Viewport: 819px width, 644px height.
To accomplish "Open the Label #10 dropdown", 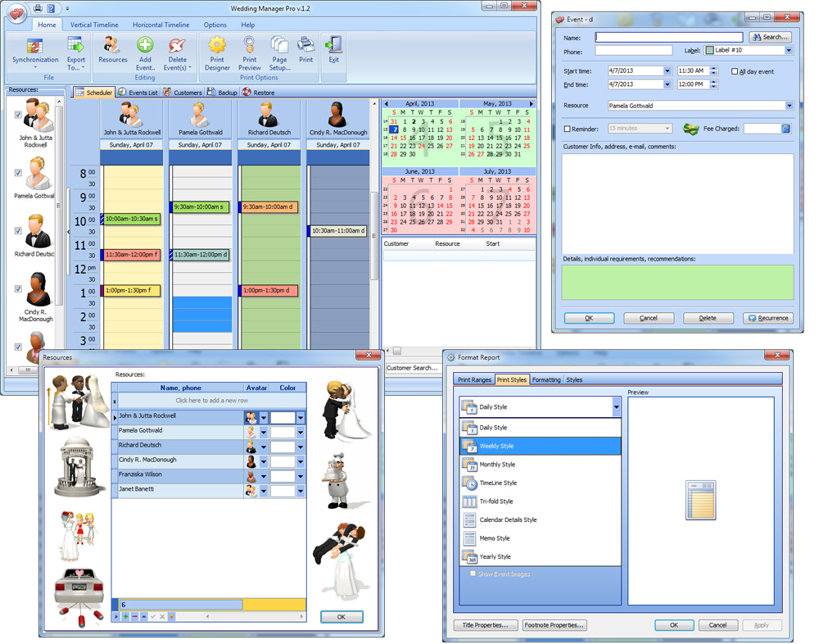I will point(788,50).
